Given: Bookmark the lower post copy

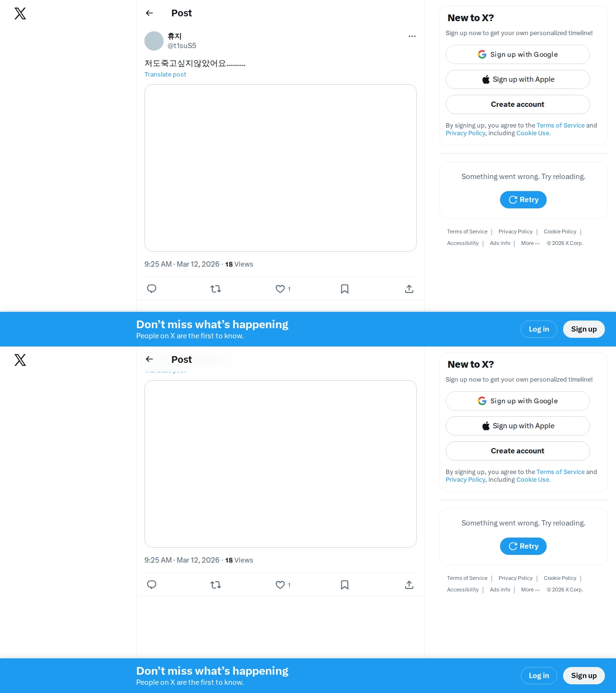Looking at the screenshot, I should click(x=345, y=585).
